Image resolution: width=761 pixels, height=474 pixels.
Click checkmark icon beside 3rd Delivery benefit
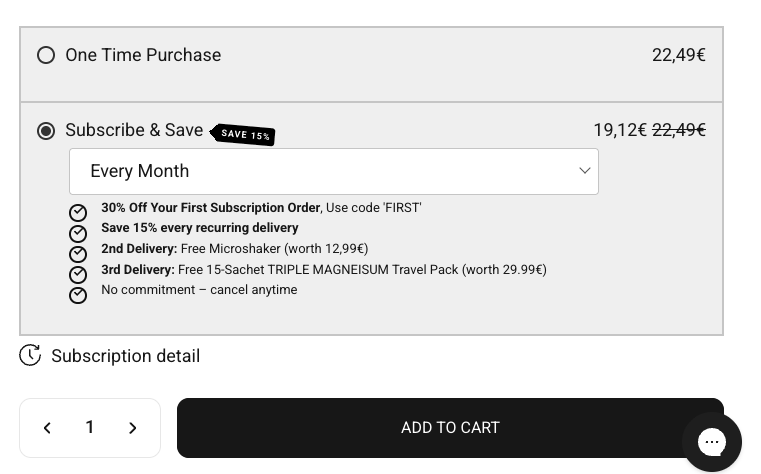[x=78, y=274]
